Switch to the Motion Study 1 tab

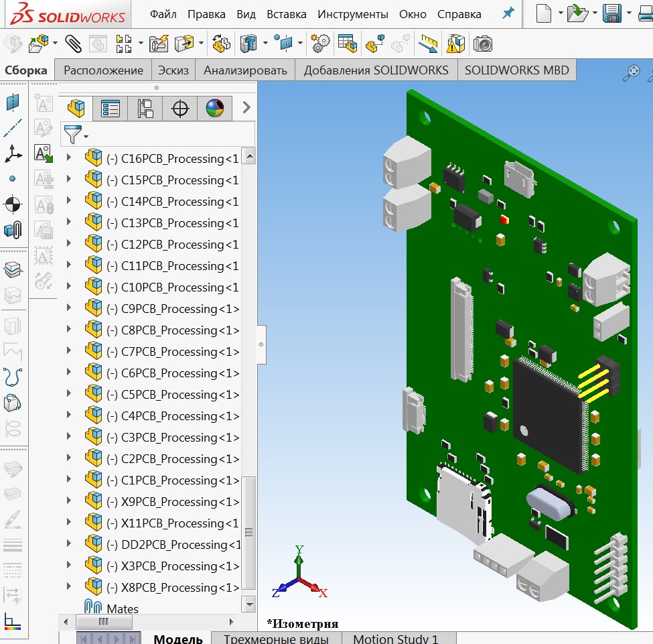[x=396, y=638]
